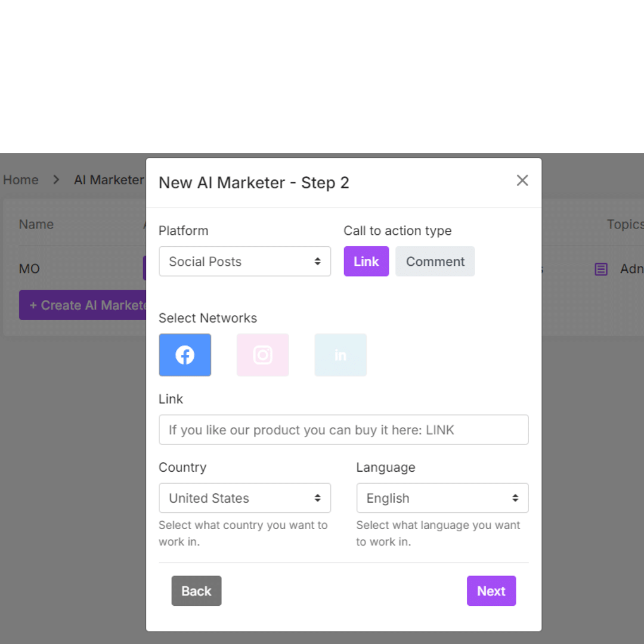
Task: Select the MO entry in the table
Action: pos(29,269)
